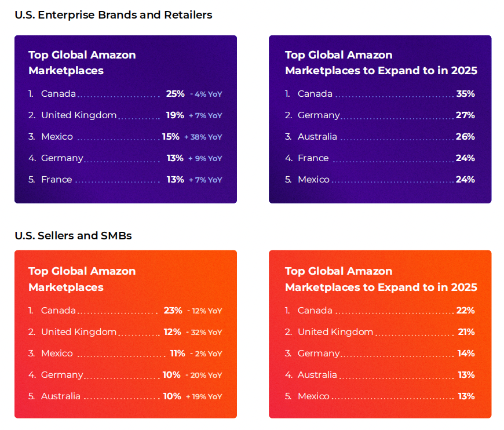Select Canada's 22% value in orange expansion card
Viewport: 504px width, 430px height.
pyautogui.click(x=465, y=311)
